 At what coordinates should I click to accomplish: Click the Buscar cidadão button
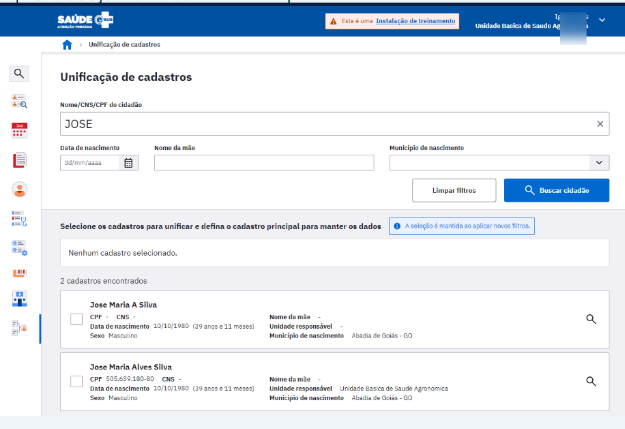point(556,190)
